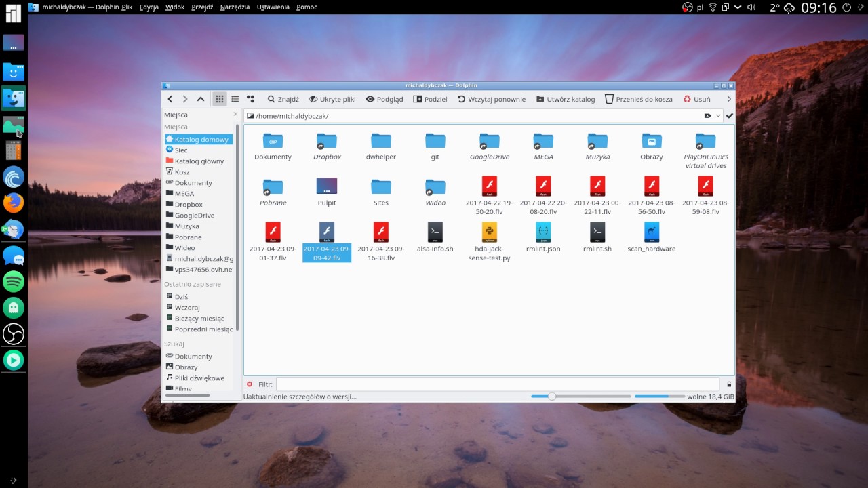
Task: Open the Przejdź menu
Action: tap(202, 7)
